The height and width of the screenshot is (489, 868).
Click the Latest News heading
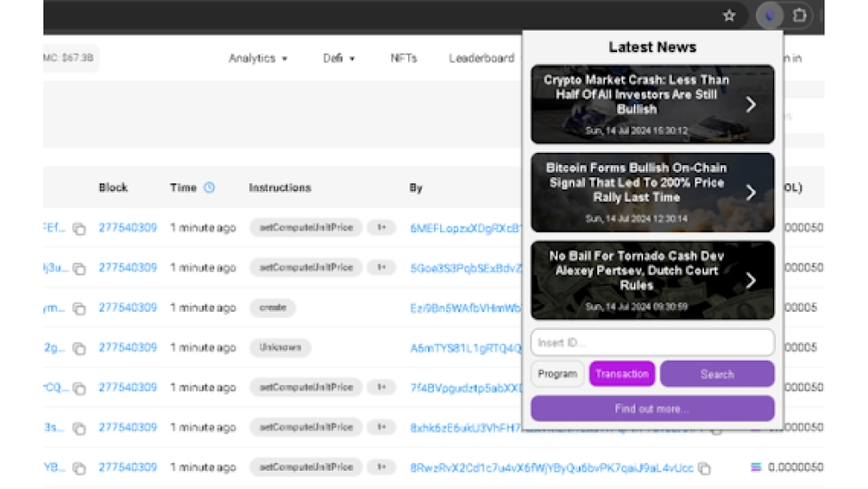click(652, 47)
